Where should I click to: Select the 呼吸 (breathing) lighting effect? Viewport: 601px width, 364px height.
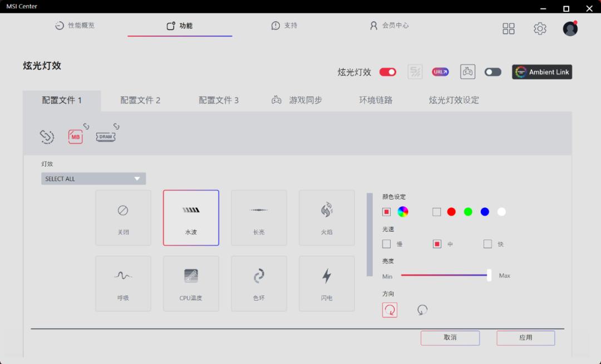coord(123,283)
